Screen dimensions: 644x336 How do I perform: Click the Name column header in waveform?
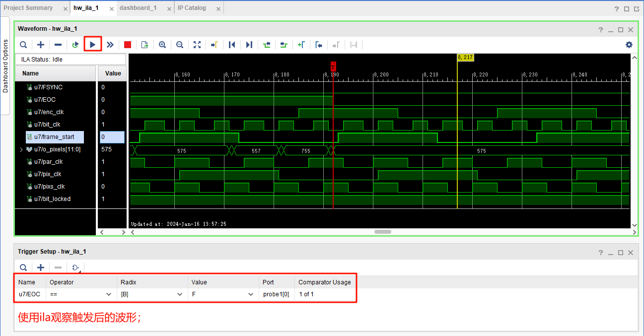tap(55, 73)
